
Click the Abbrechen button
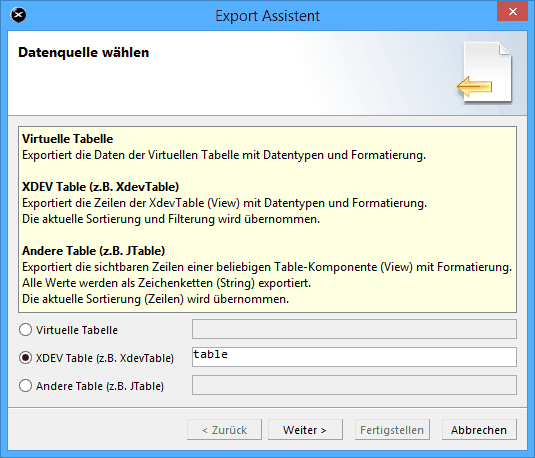[479, 430]
